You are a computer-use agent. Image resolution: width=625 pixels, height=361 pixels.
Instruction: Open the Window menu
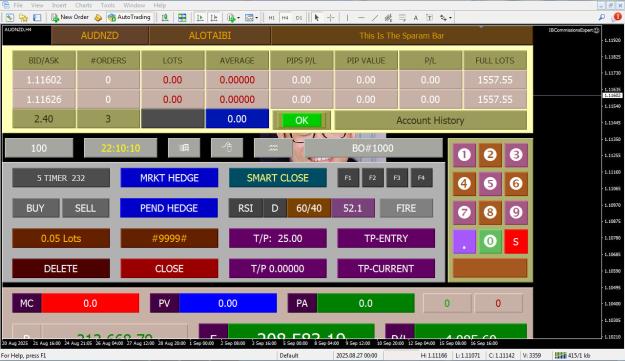[134, 5]
